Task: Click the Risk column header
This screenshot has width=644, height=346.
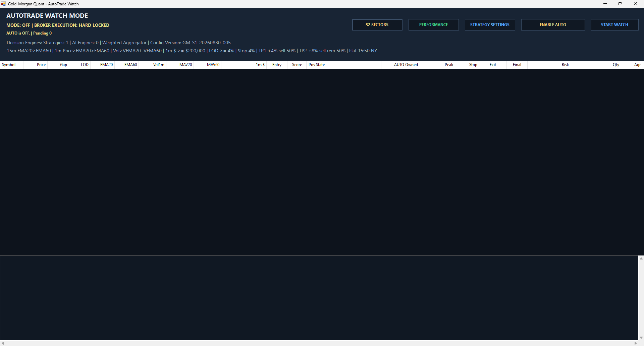Action: (x=565, y=65)
